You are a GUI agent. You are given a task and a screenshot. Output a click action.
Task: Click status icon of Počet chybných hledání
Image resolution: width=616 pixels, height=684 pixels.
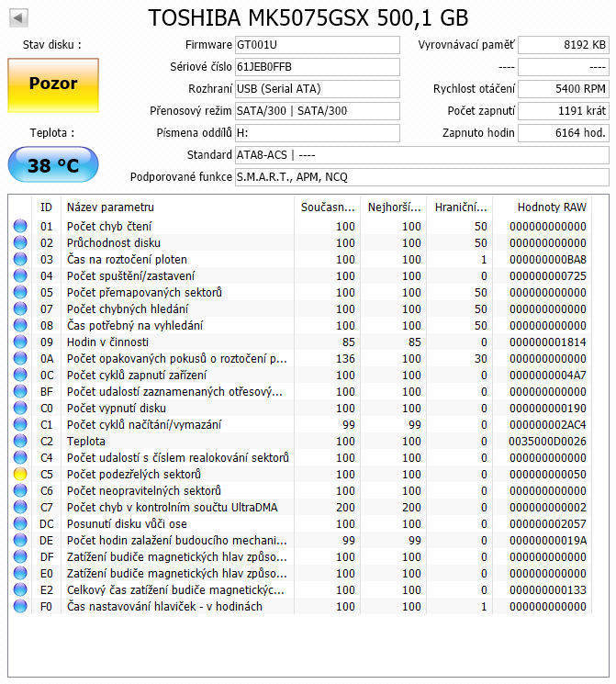(x=20, y=308)
